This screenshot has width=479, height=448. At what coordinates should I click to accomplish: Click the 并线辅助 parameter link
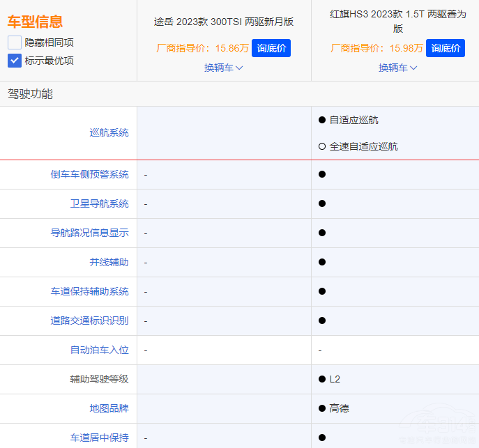pyautogui.click(x=109, y=262)
